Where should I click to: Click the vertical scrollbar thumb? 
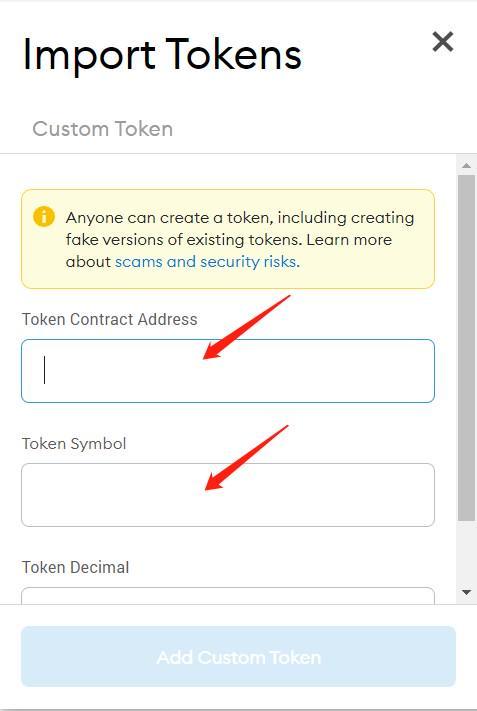coord(467,348)
